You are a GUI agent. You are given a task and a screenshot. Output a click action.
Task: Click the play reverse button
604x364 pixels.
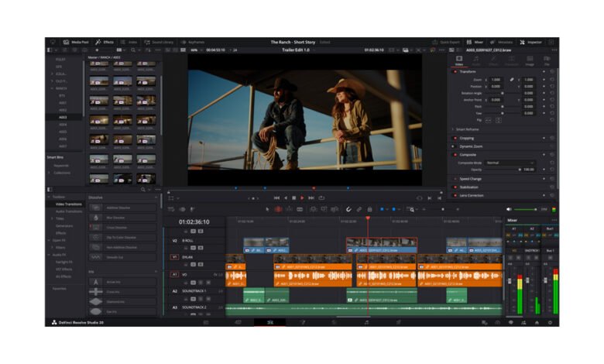point(286,197)
